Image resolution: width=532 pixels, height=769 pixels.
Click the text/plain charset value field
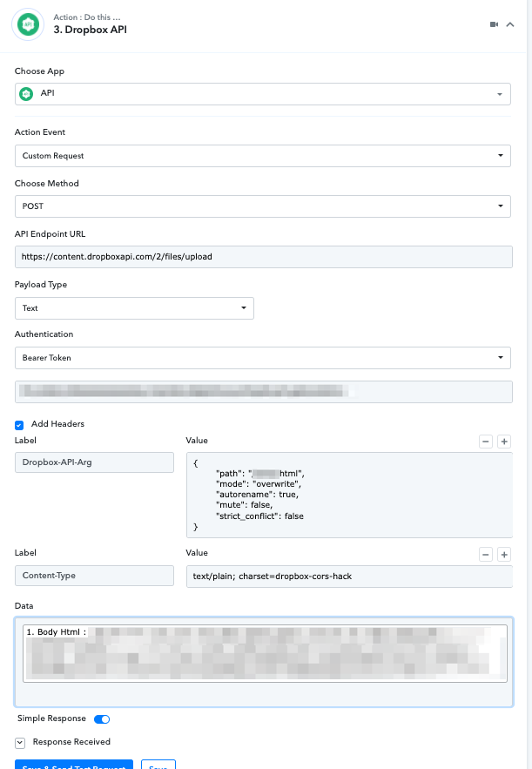(x=349, y=577)
